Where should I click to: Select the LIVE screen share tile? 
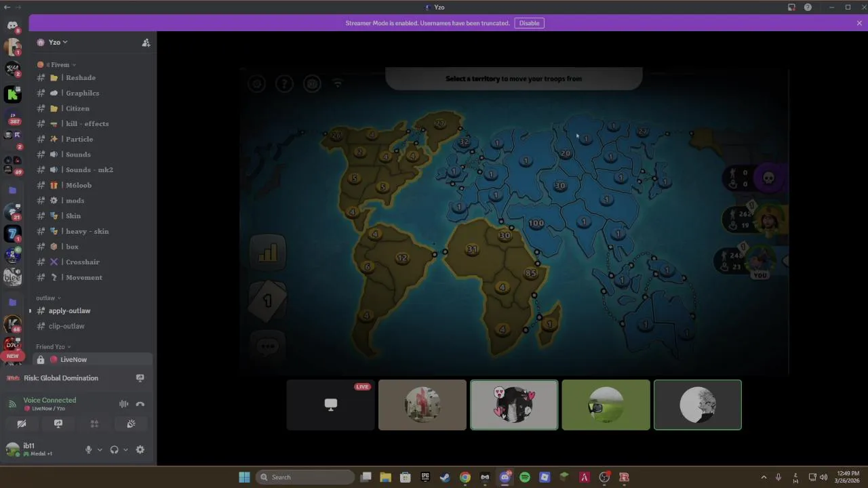tap(330, 405)
